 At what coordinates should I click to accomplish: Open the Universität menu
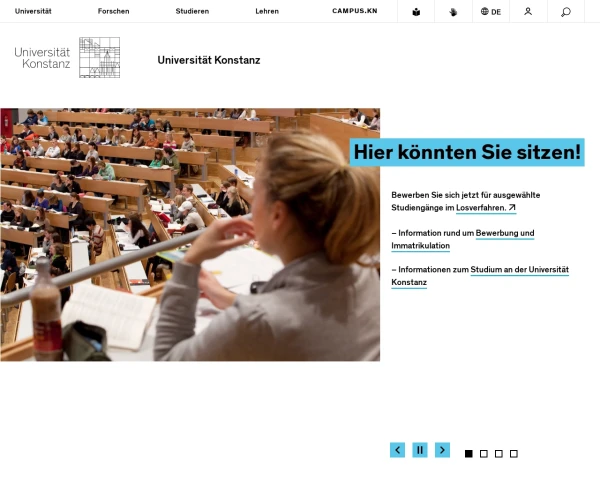33,11
